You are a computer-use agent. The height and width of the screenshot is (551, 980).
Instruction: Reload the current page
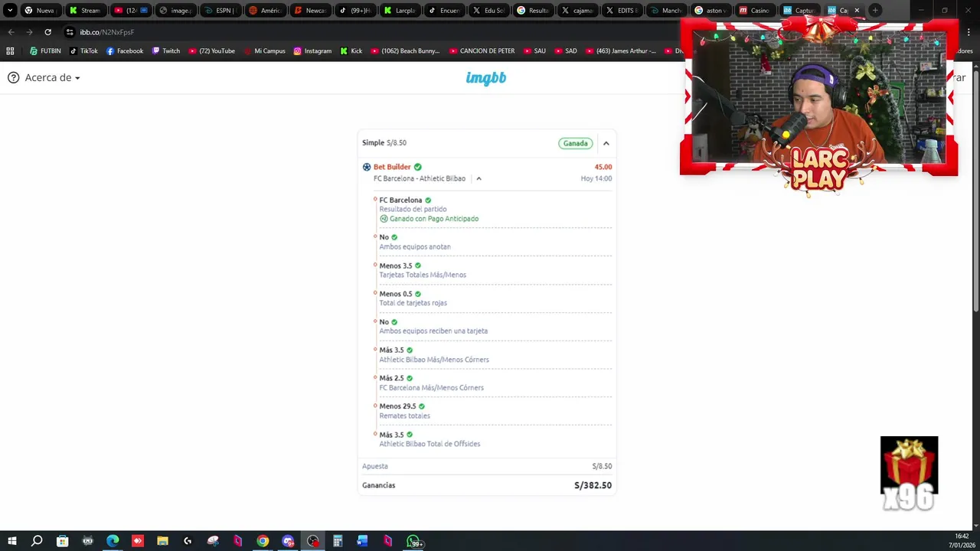pos(47,32)
